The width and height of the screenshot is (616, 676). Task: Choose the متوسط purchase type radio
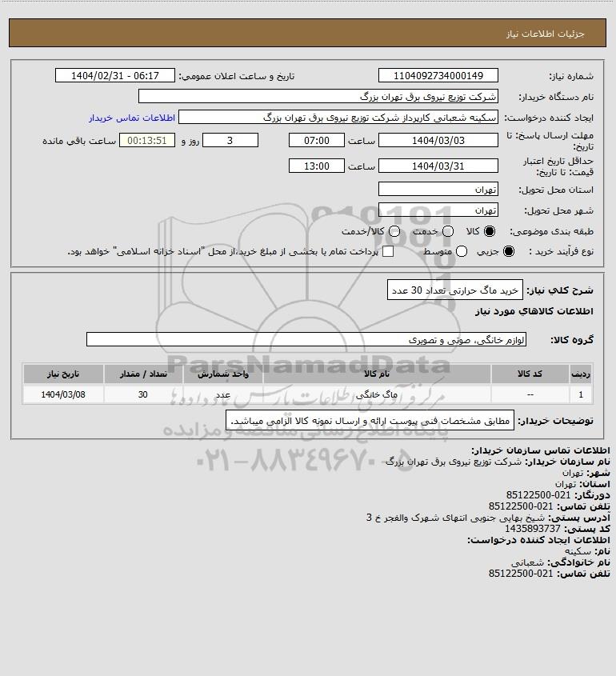462,251
